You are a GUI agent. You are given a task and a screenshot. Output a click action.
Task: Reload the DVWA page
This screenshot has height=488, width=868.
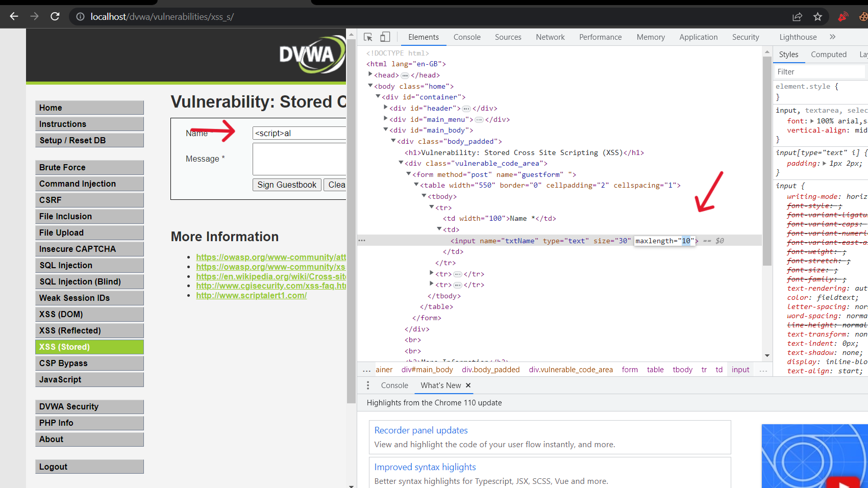55,16
